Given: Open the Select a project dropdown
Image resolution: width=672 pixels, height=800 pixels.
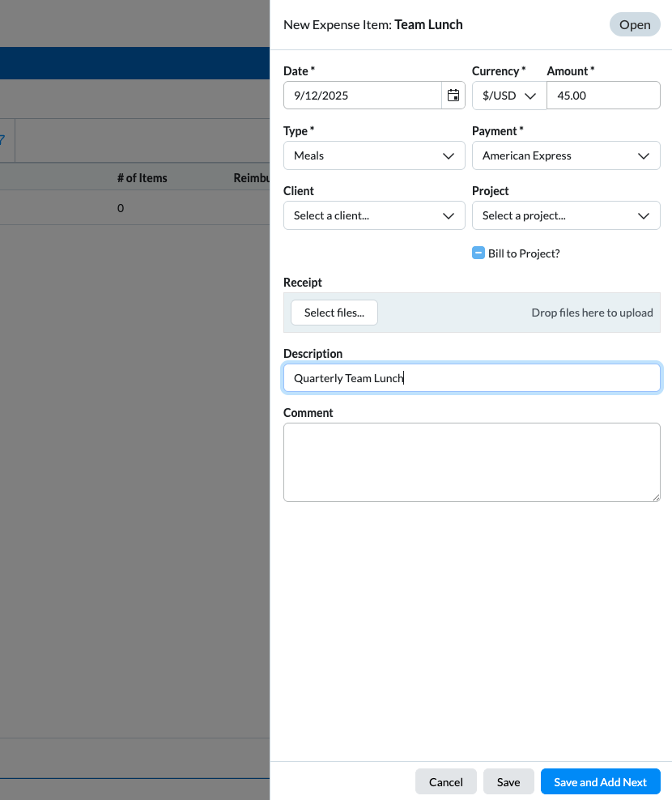Looking at the screenshot, I should pos(566,216).
